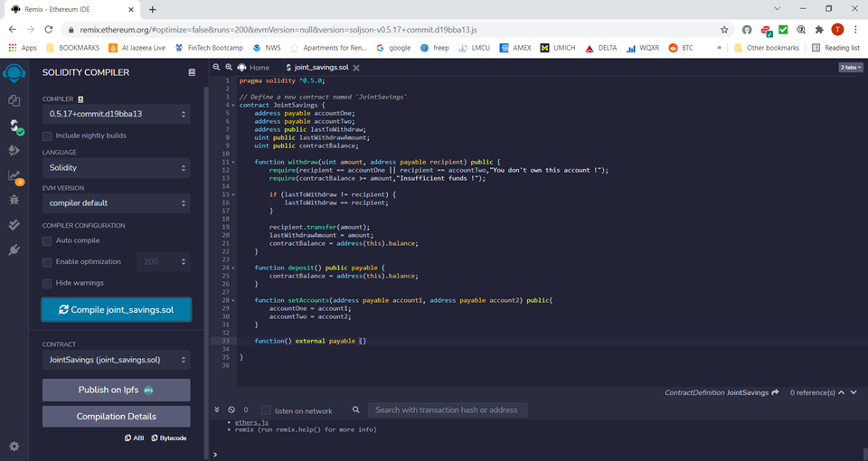
Task: Open the Deploy & run transactions icon
Action: coord(14,151)
